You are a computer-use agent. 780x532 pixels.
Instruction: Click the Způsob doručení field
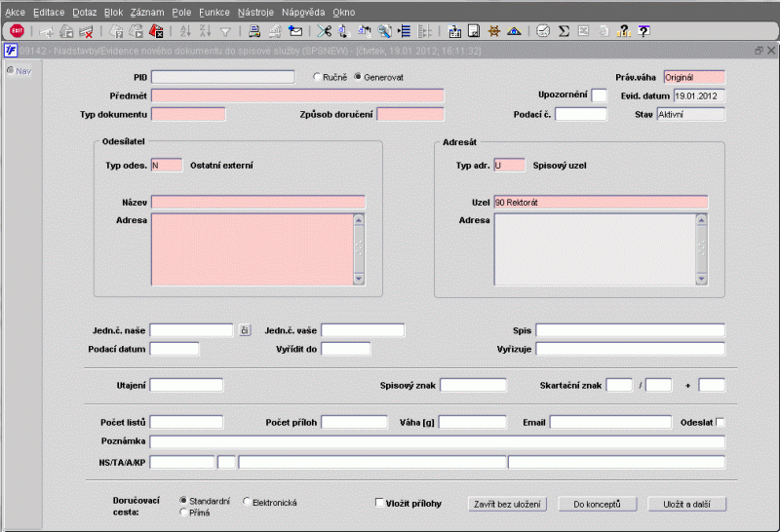[x=410, y=114]
